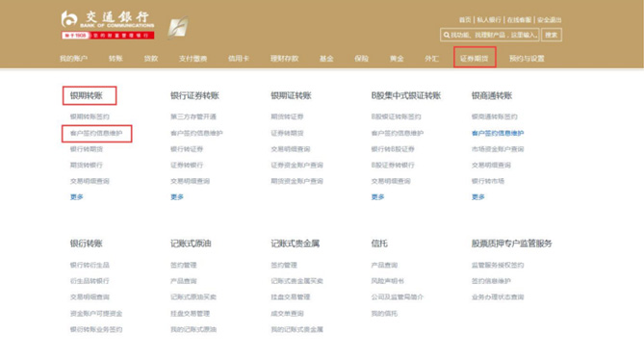The height and width of the screenshot is (360, 644).
Task: Go to 预约与设置 in the navigation bar
Action: point(527,59)
